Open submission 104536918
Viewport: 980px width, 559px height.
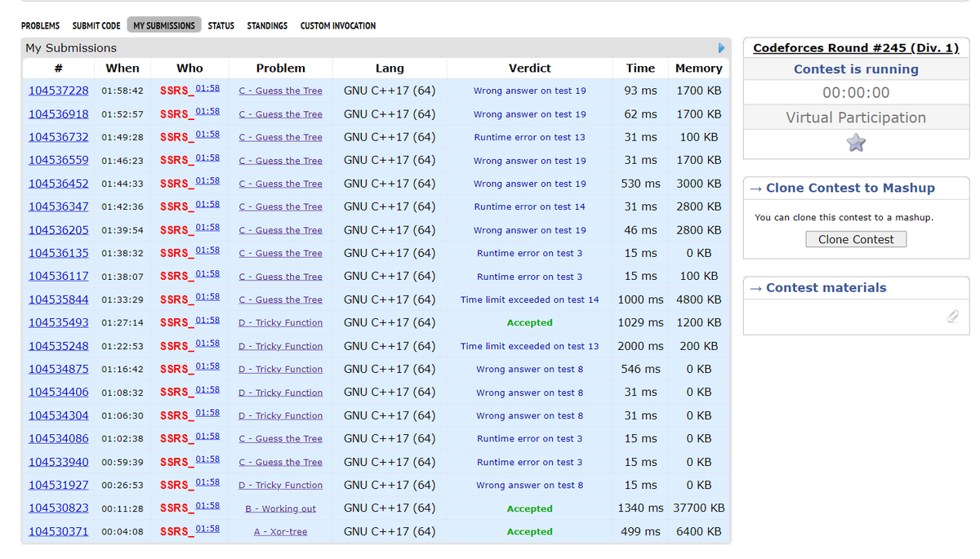pyautogui.click(x=59, y=113)
